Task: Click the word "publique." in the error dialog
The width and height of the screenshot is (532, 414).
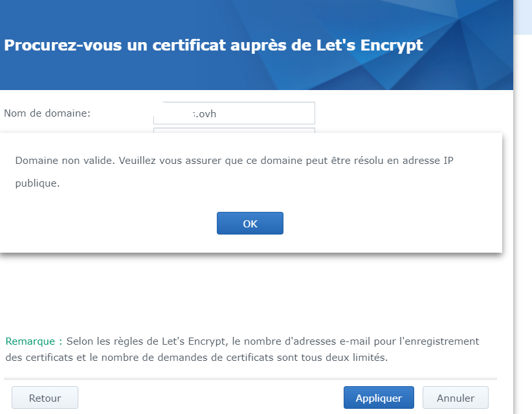Action: [38, 183]
